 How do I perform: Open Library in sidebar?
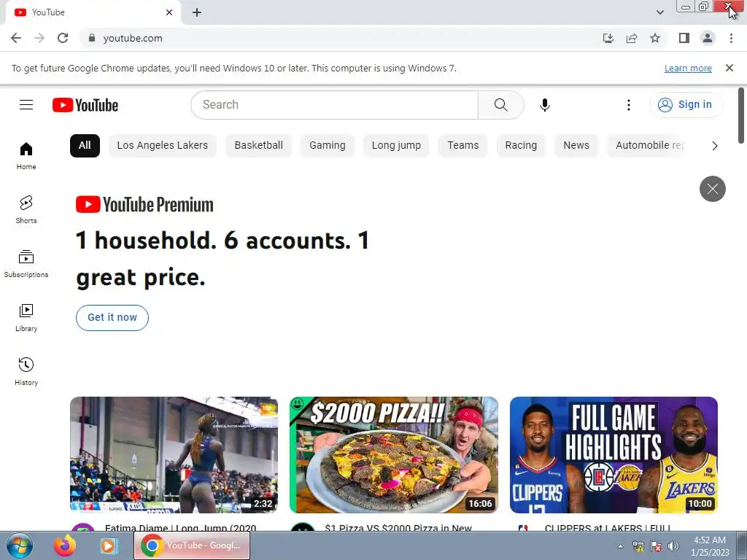pyautogui.click(x=26, y=318)
